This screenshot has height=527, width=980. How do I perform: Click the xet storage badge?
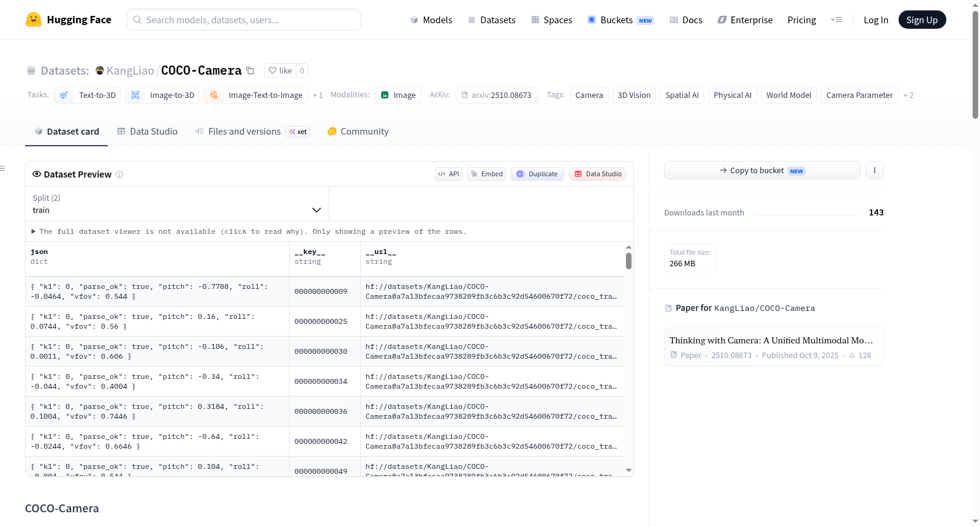(298, 132)
